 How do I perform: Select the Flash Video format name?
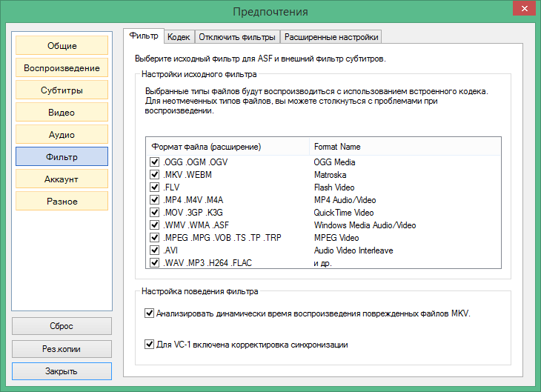click(334, 187)
